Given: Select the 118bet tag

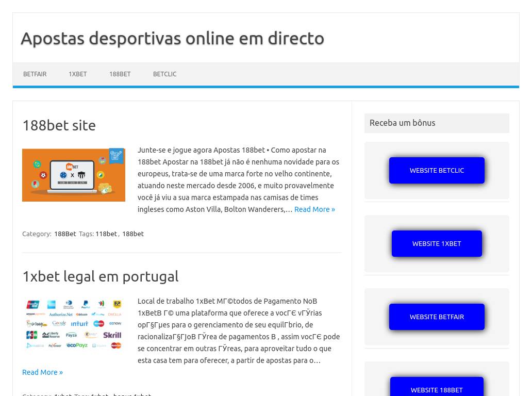Looking at the screenshot, I should coord(106,234).
